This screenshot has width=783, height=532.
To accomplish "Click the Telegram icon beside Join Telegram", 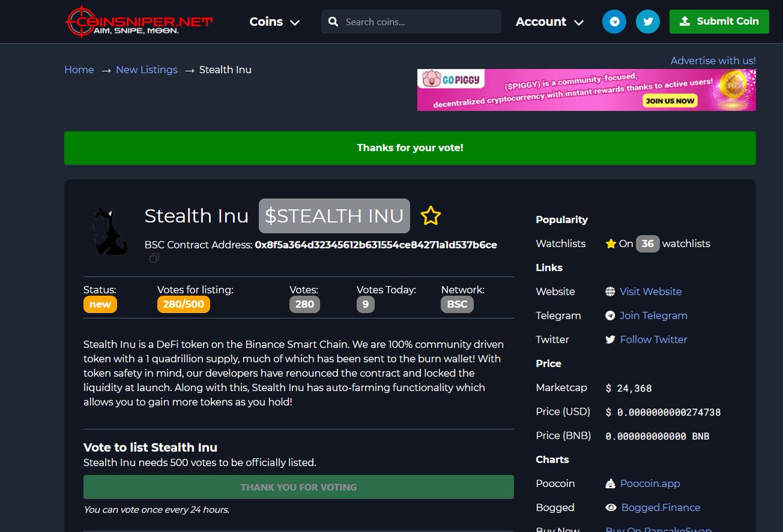I will (x=610, y=316).
